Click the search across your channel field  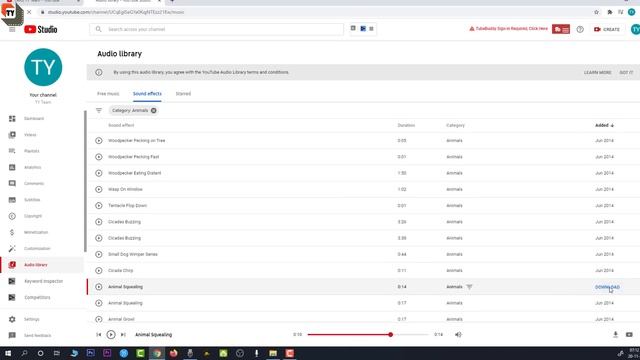216,29
